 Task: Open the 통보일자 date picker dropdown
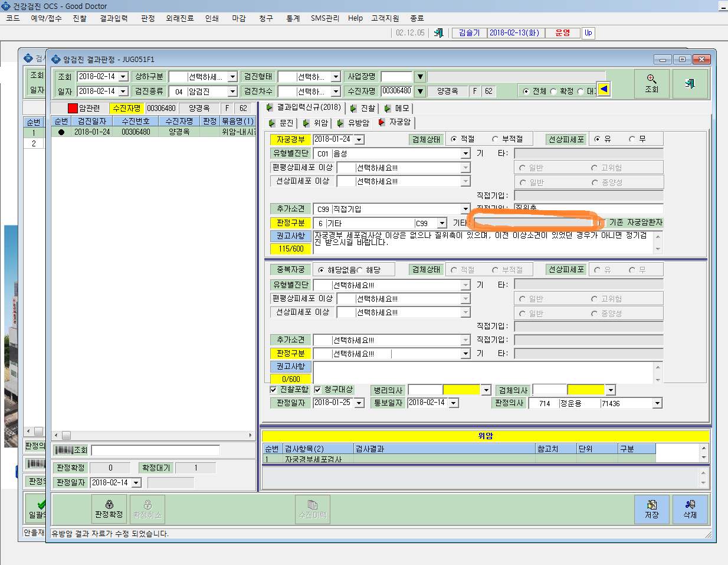[454, 403]
